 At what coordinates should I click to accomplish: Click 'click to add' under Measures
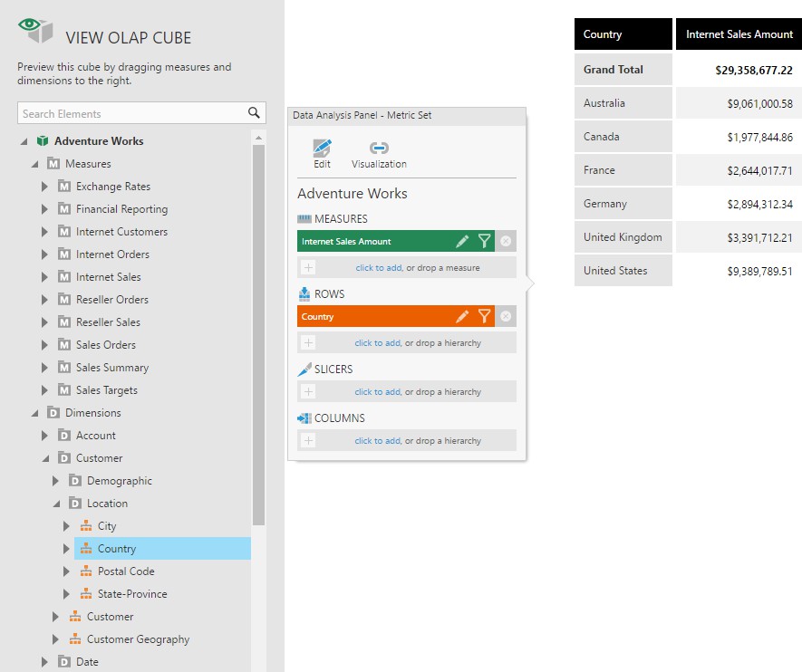pos(378,268)
